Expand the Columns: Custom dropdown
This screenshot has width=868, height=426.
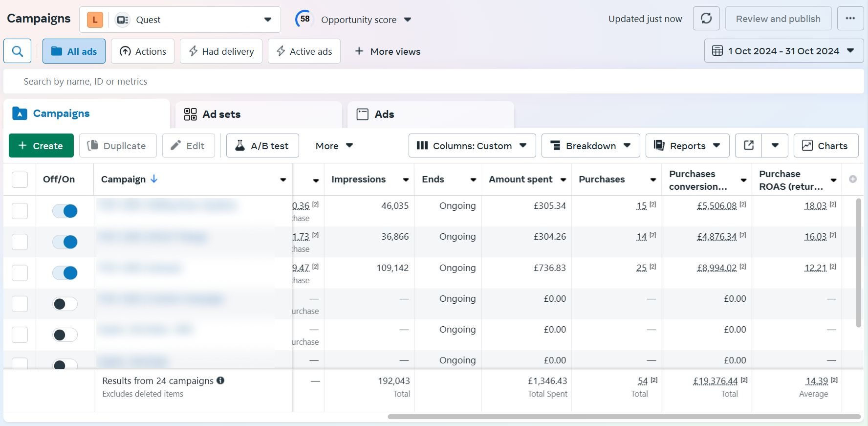pyautogui.click(x=472, y=146)
